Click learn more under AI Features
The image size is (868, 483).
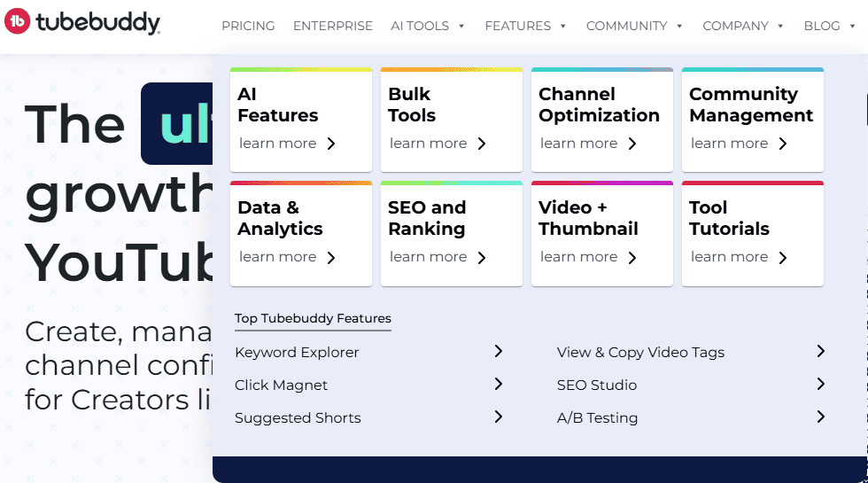point(278,144)
